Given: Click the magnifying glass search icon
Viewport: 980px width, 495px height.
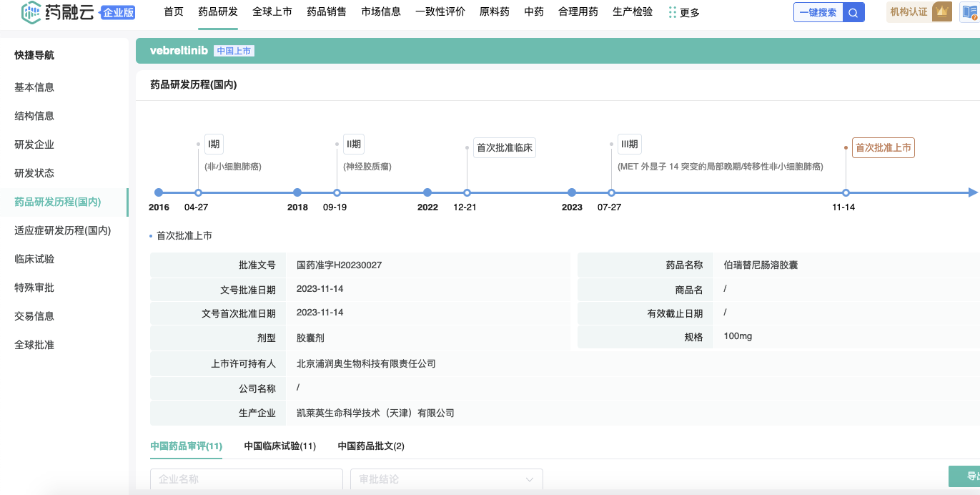Looking at the screenshot, I should [x=853, y=12].
